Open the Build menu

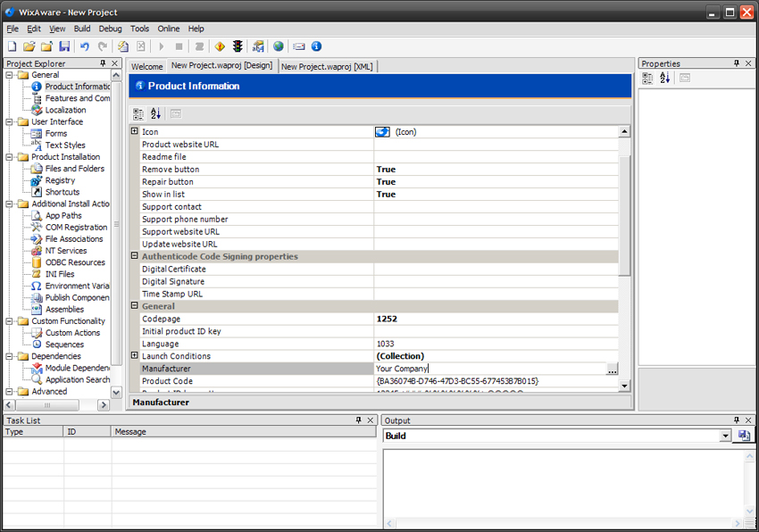(82, 29)
